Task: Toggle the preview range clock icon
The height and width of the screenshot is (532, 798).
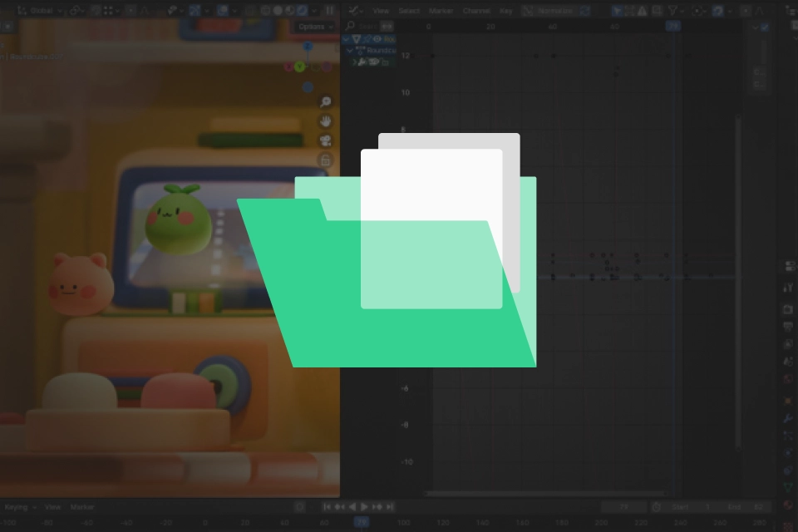Action: (x=657, y=507)
